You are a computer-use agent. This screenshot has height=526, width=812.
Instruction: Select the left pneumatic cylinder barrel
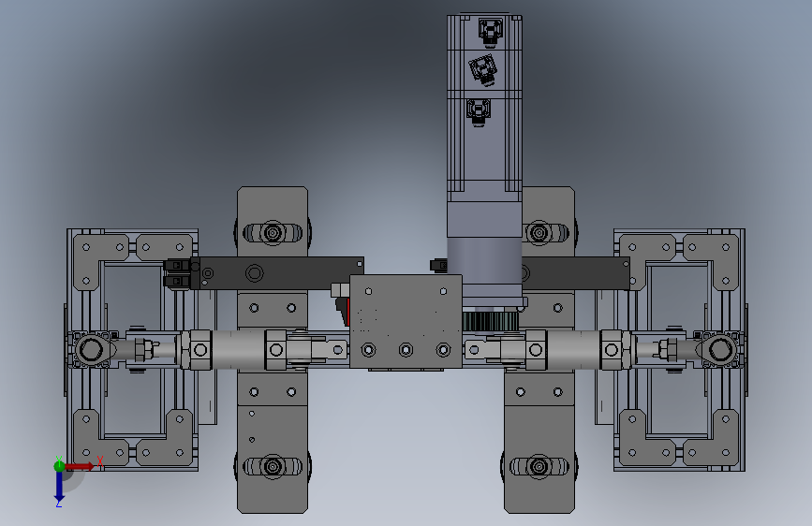tap(239, 349)
